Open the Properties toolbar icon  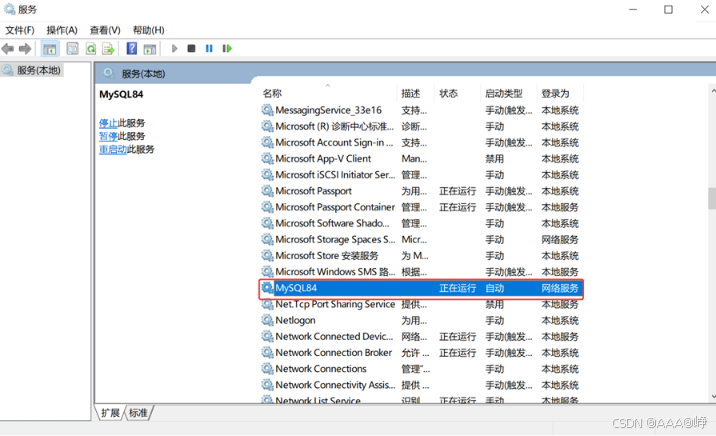click(x=72, y=48)
